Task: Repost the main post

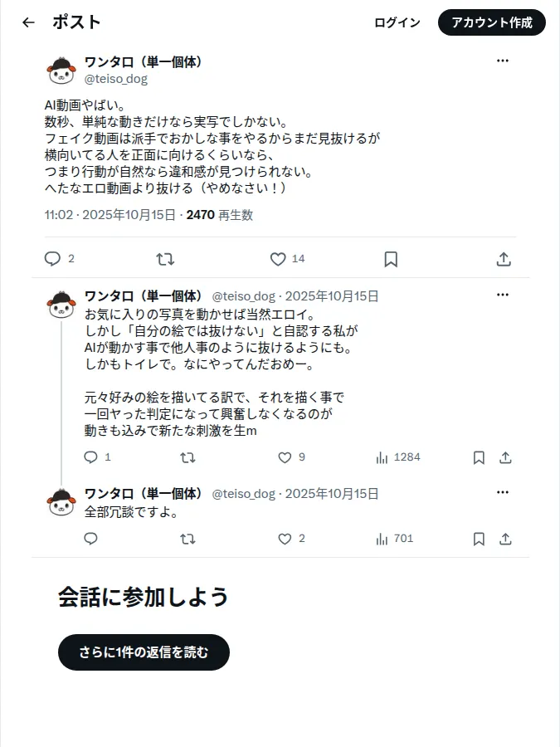Action: click(x=165, y=259)
